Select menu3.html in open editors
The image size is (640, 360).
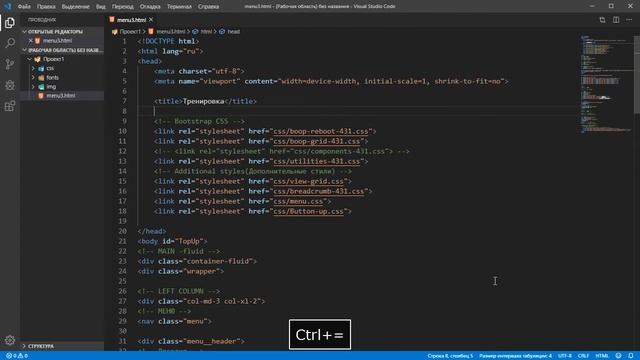57,40
